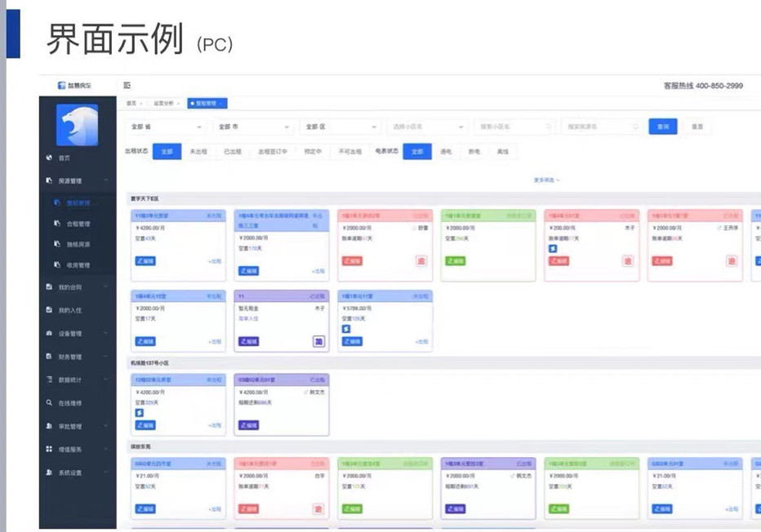Expand the 我的合同 menu chevron
The image size is (761, 532).
point(106,286)
